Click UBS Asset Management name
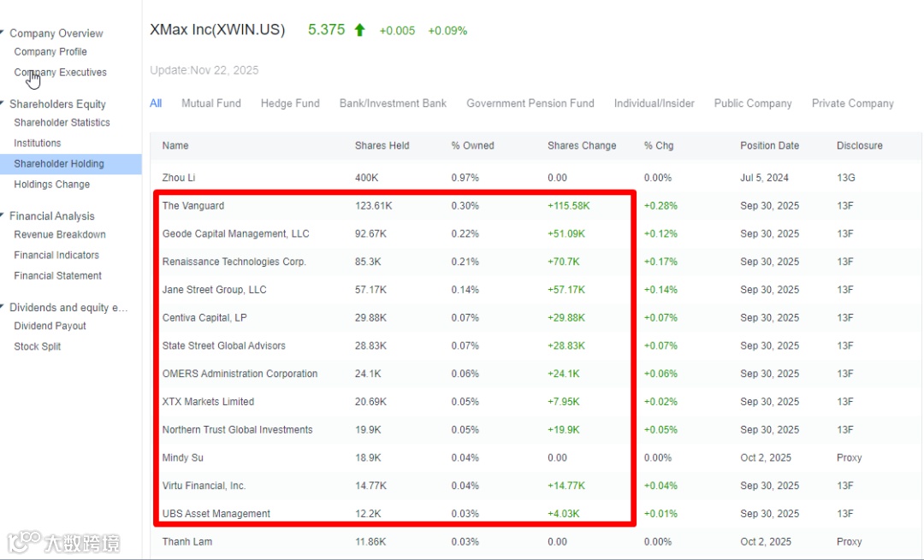This screenshot has height=560, width=924. click(216, 514)
